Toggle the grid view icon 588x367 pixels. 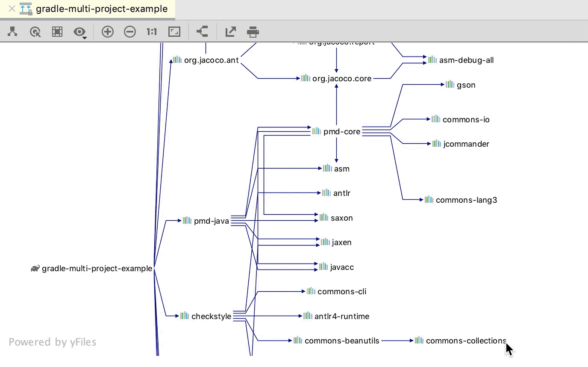pyautogui.click(x=57, y=31)
